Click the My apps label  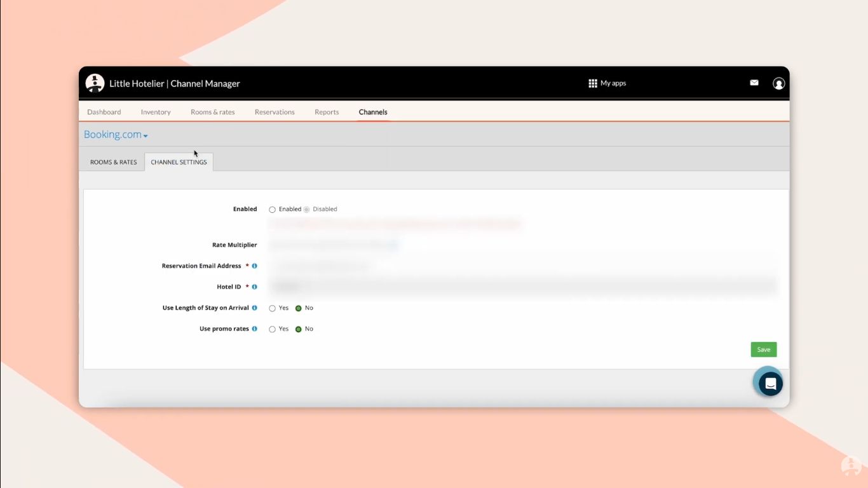[x=613, y=83]
